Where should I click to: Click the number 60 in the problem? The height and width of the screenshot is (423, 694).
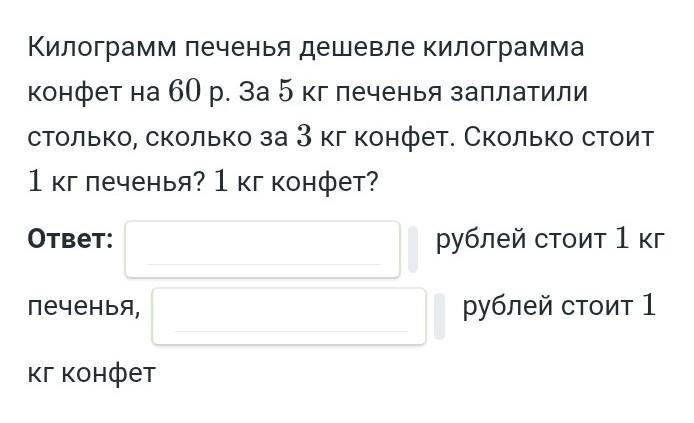pyautogui.click(x=185, y=92)
